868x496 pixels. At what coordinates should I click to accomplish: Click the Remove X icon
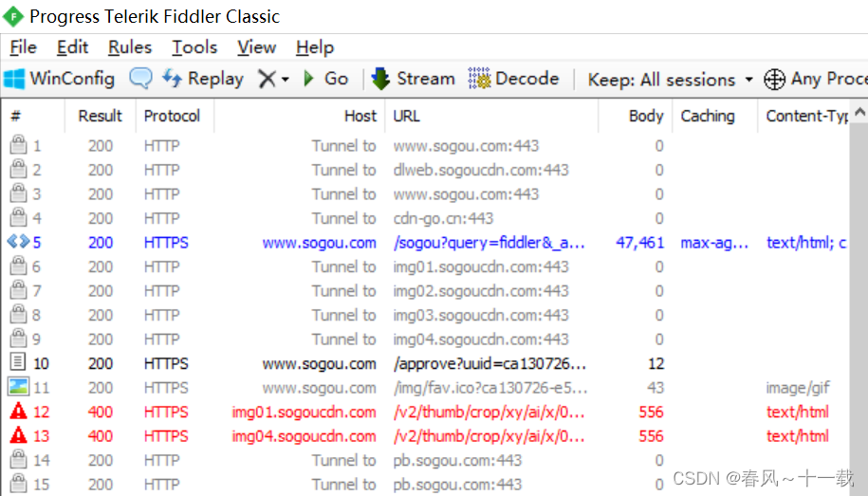[267, 79]
